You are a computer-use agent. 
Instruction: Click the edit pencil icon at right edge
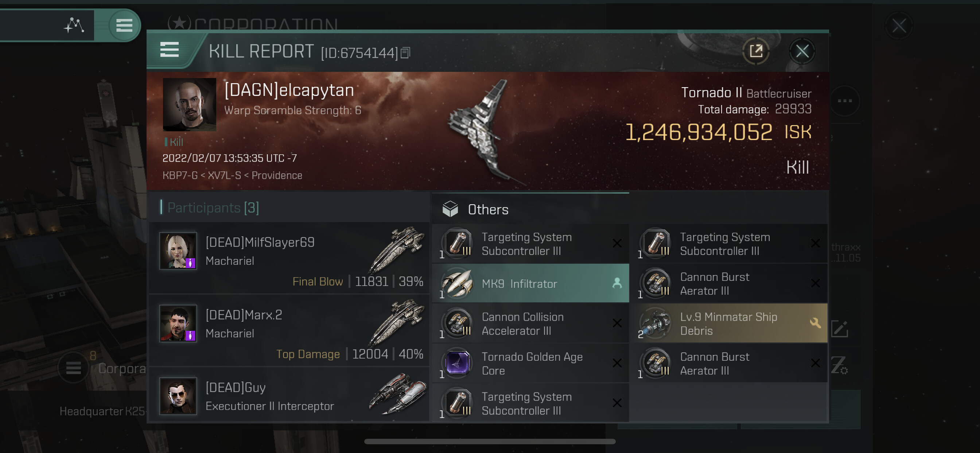[x=839, y=329]
